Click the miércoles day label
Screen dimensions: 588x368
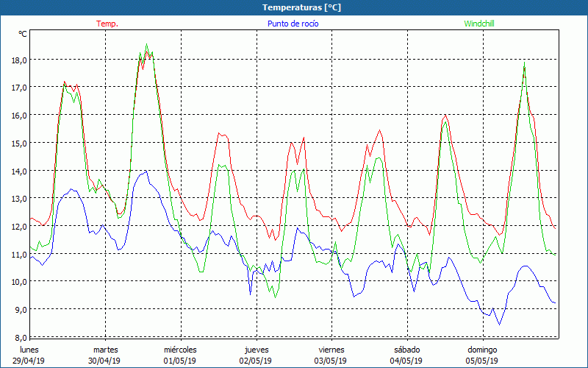pyautogui.click(x=180, y=350)
